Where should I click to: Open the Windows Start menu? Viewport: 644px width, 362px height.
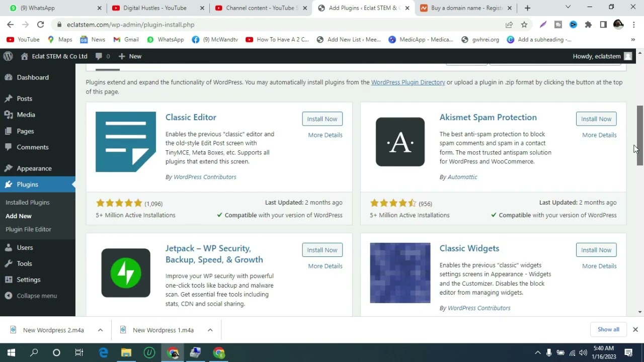click(x=11, y=353)
